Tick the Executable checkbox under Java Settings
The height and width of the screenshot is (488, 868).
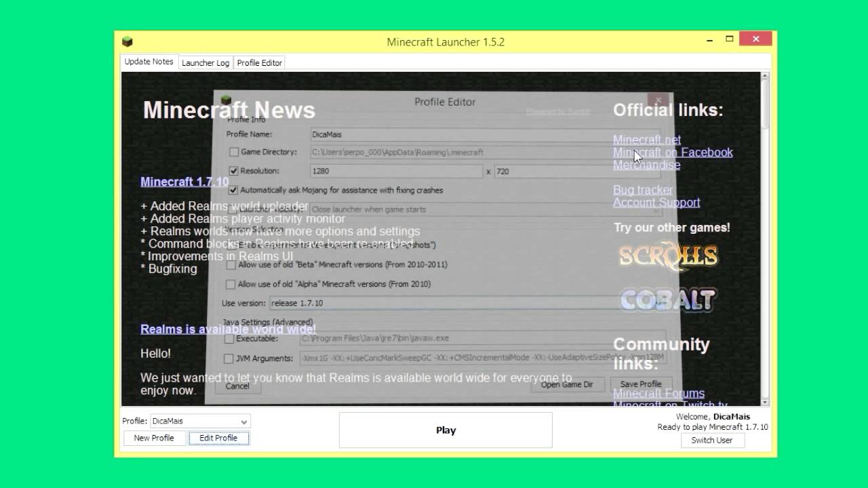point(229,338)
